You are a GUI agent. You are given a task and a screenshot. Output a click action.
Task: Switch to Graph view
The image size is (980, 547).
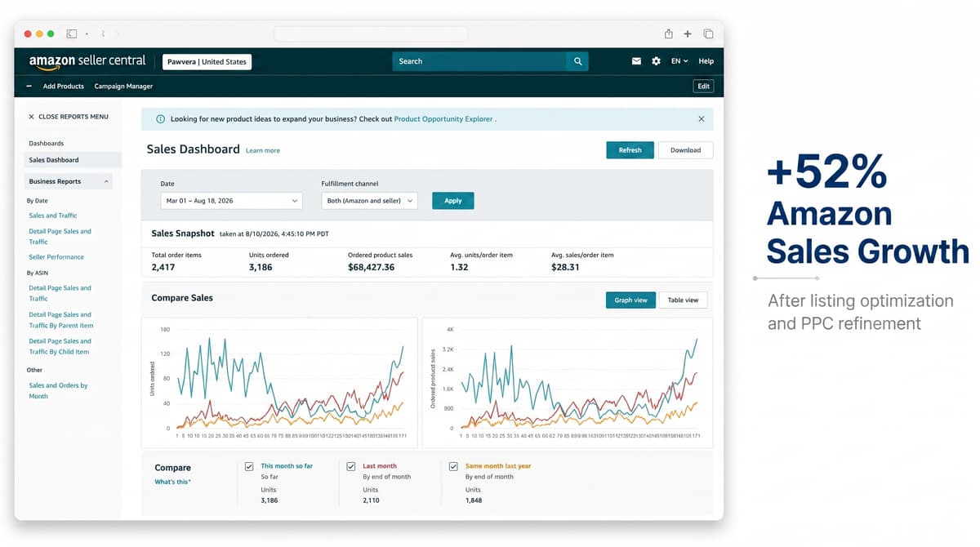630,300
